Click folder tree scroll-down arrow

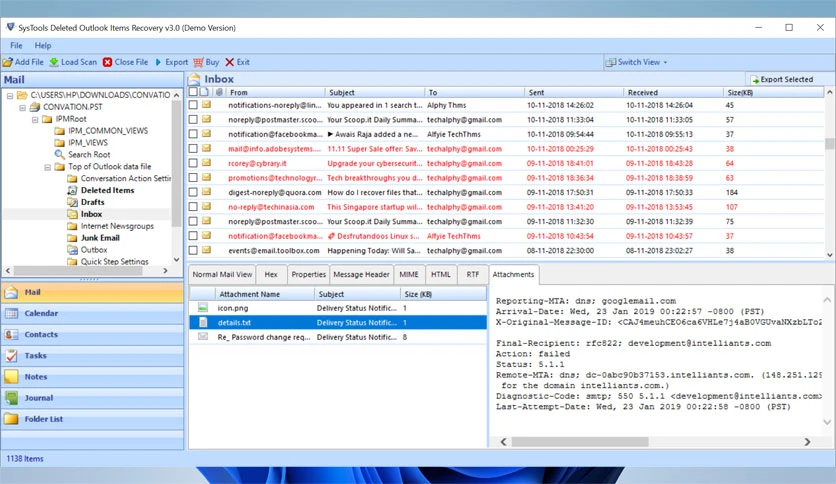pyautogui.click(x=176, y=260)
